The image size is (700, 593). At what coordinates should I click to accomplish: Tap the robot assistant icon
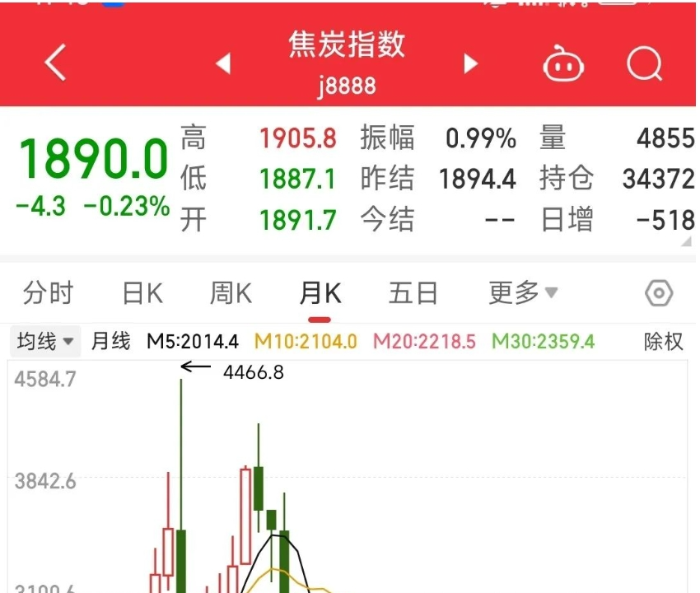point(563,64)
